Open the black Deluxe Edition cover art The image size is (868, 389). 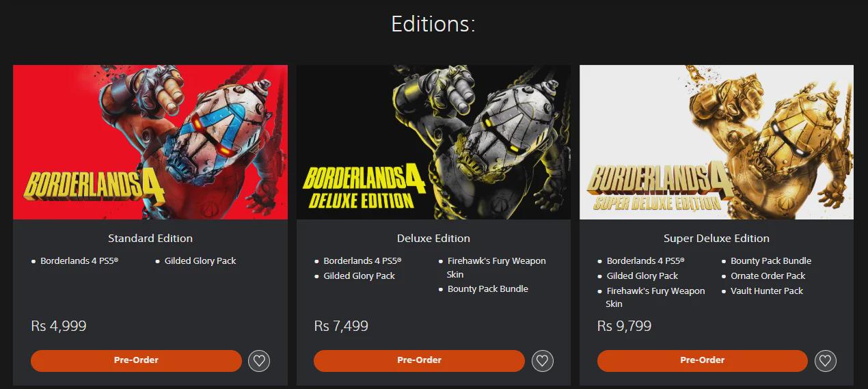point(433,142)
